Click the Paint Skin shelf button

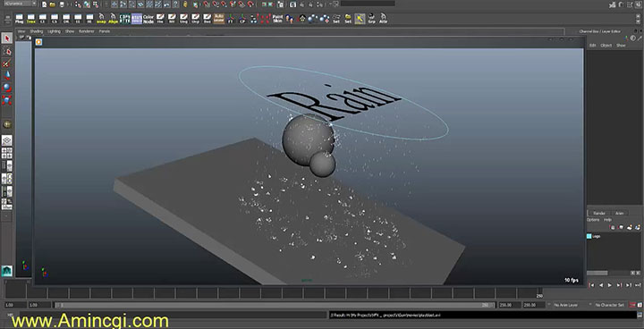pyautogui.click(x=277, y=19)
